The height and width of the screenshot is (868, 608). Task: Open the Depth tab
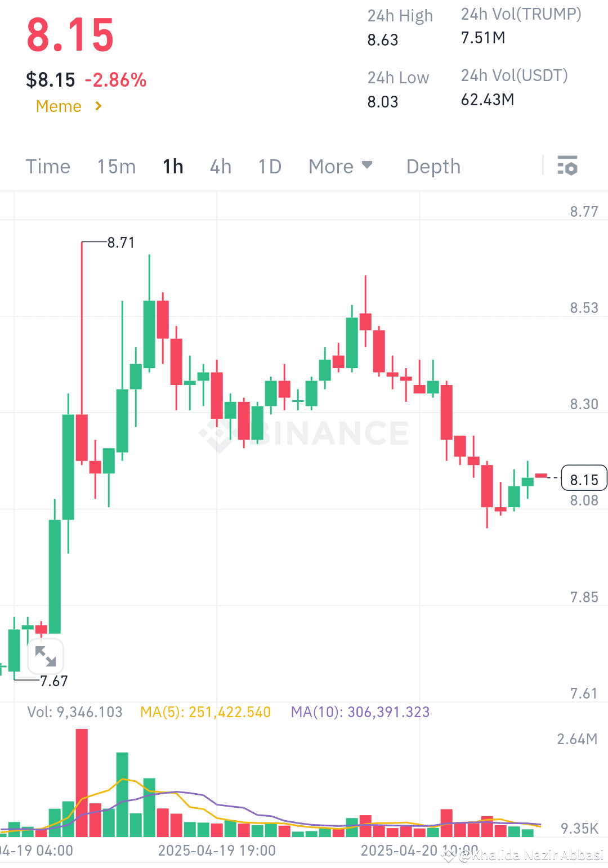433,166
